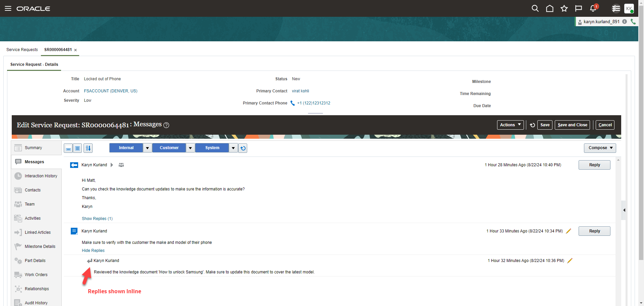Open Part Details side tab
This screenshot has height=306, width=644.
tap(36, 261)
